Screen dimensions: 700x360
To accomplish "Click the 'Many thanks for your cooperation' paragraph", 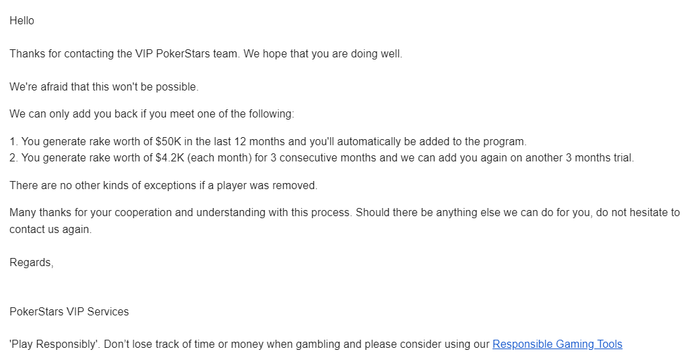I will point(345,221).
